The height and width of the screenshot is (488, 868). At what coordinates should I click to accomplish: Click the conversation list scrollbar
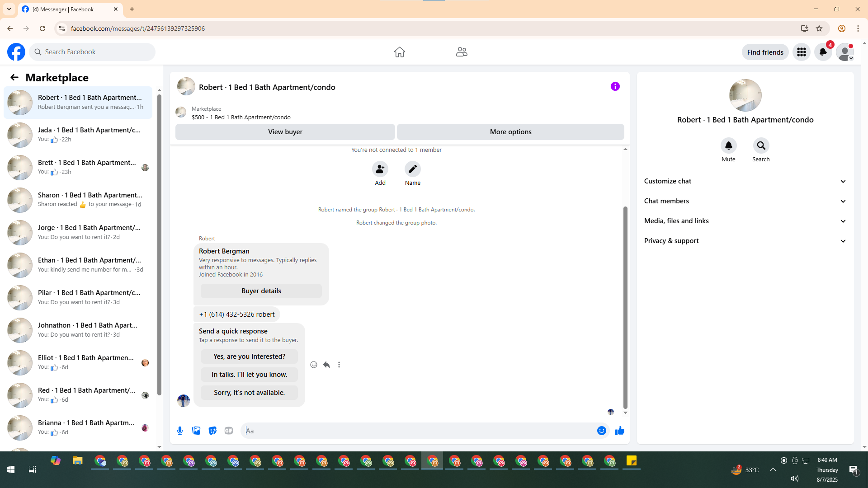click(159, 244)
